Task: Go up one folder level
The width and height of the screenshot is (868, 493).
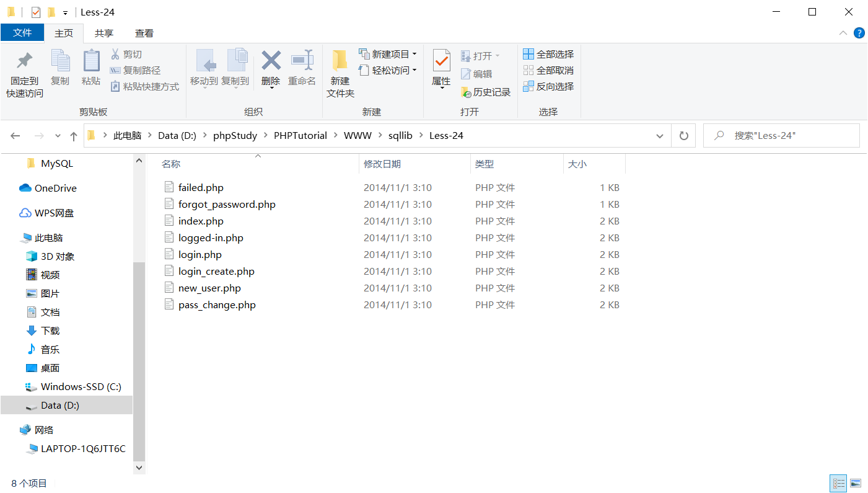Action: pyautogui.click(x=74, y=136)
